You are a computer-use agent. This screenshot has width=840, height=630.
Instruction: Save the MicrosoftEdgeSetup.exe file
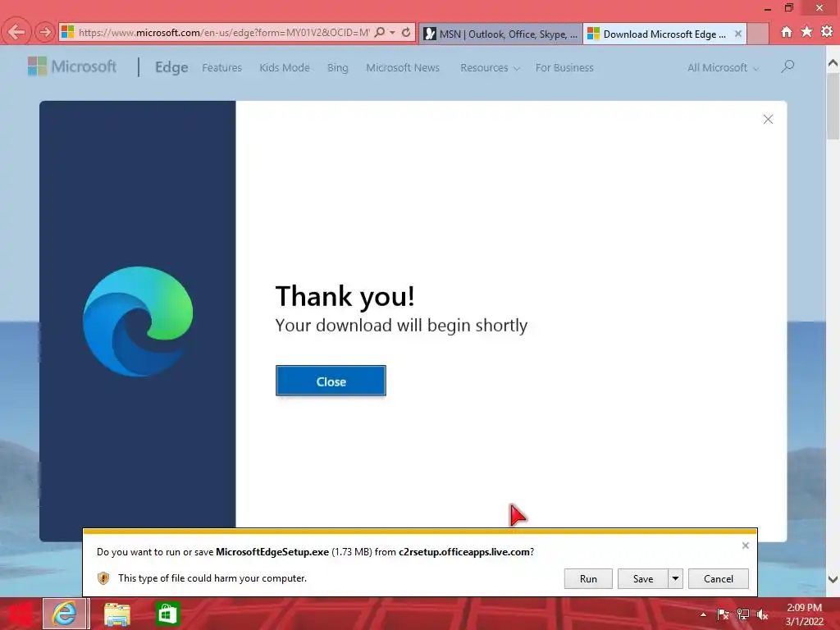(643, 578)
